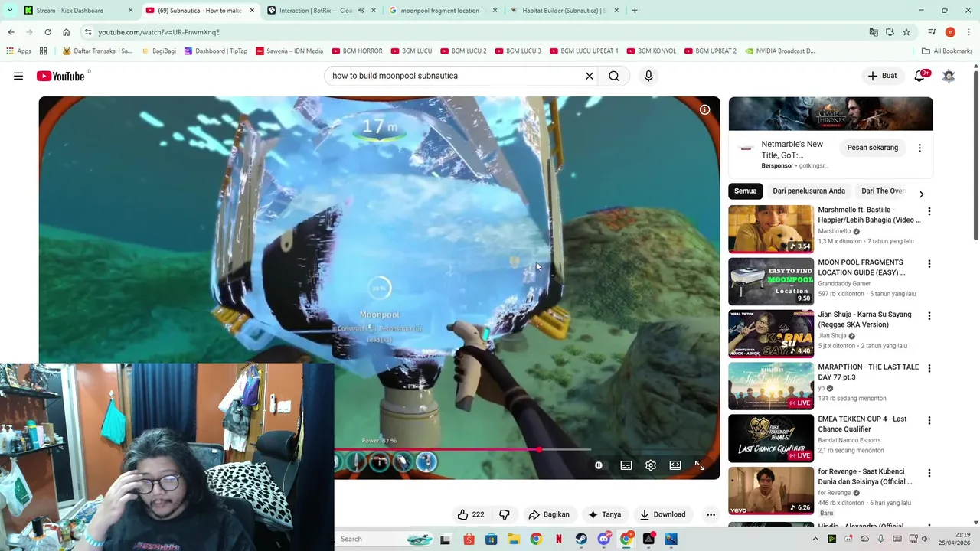Viewport: 980px width, 551px height.
Task: Open Netflix from the taskbar
Action: click(x=559, y=539)
